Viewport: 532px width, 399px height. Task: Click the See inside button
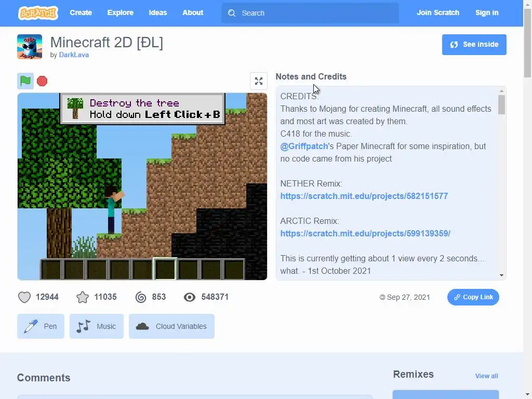(474, 45)
